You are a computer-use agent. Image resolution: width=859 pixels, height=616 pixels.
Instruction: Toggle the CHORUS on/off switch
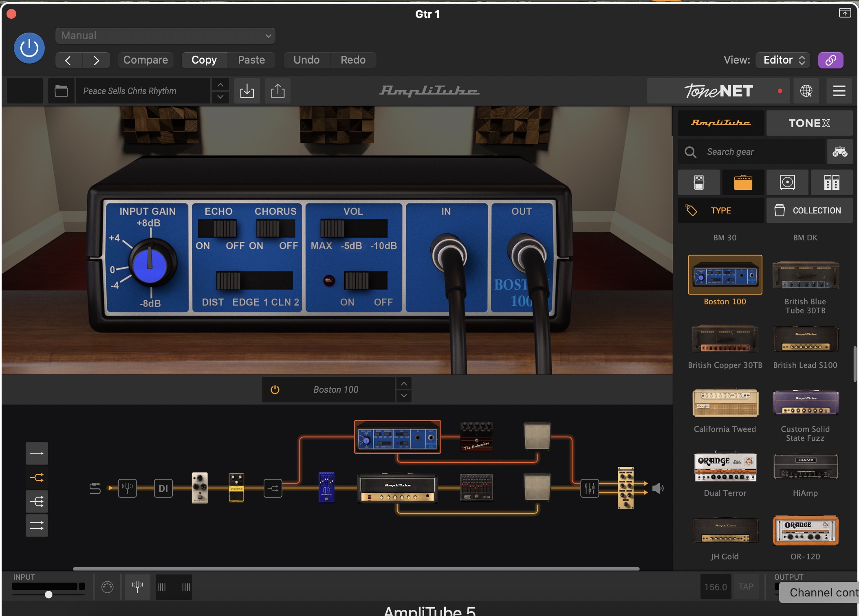275,229
